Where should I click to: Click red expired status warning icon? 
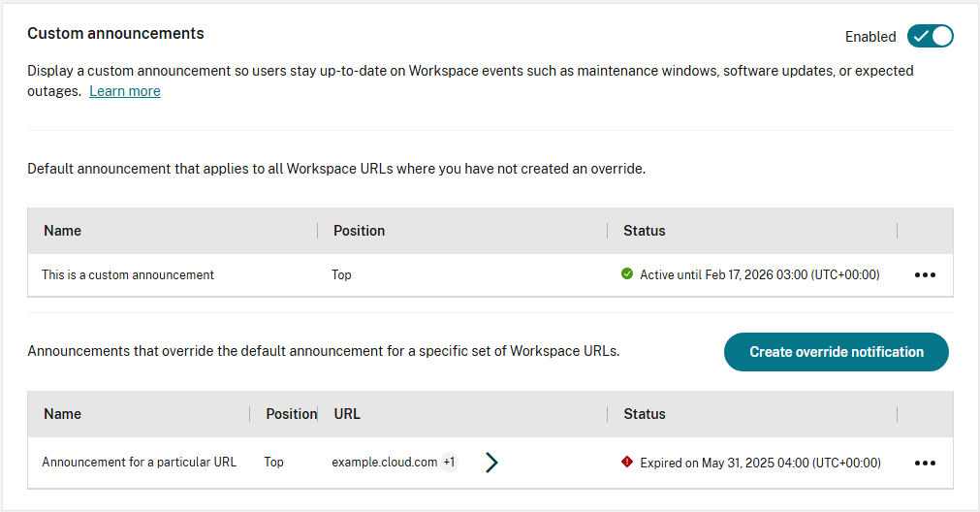click(x=627, y=463)
